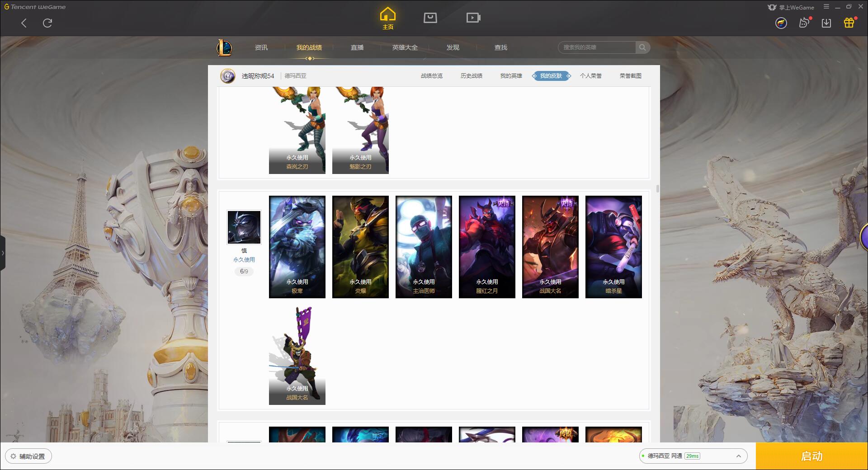Open the hamburger main menu
The width and height of the screenshot is (868, 470).
click(826, 7)
